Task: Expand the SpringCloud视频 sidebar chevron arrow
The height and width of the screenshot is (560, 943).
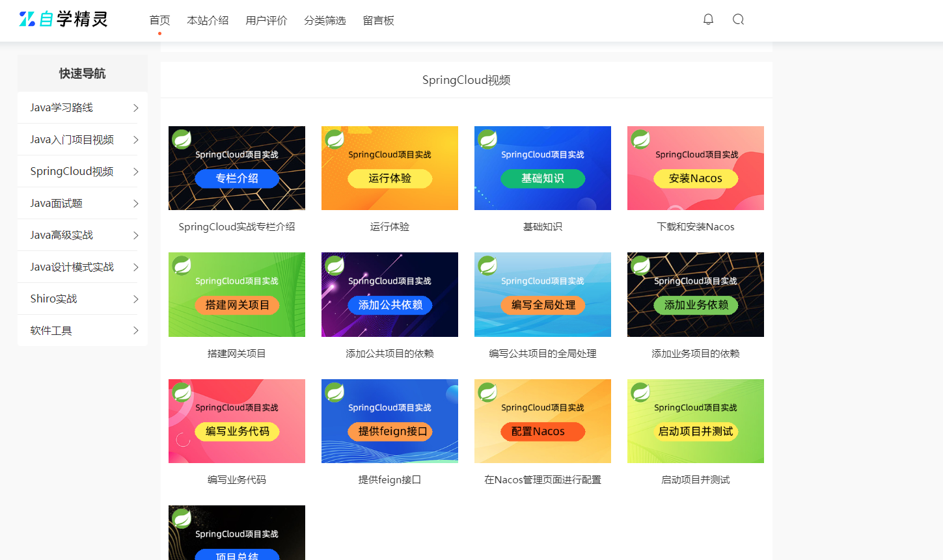Action: 135,172
